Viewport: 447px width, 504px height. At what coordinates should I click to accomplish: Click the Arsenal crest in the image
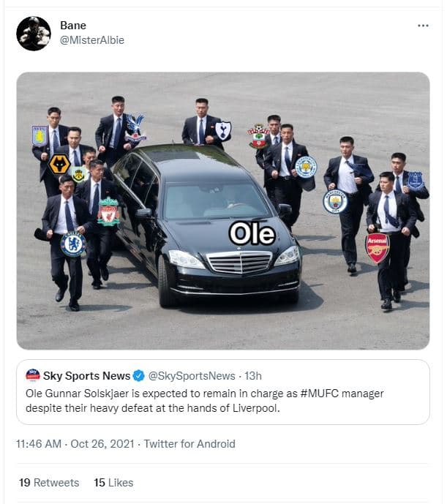[x=377, y=247]
